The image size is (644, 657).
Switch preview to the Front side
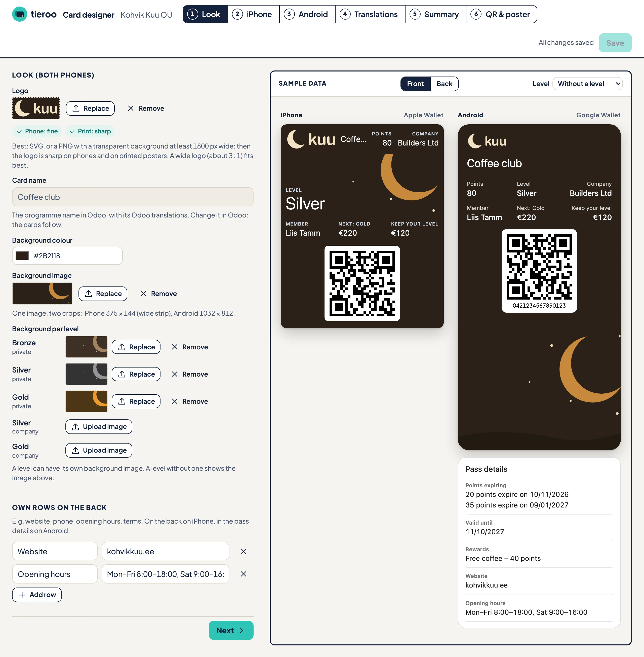click(415, 84)
